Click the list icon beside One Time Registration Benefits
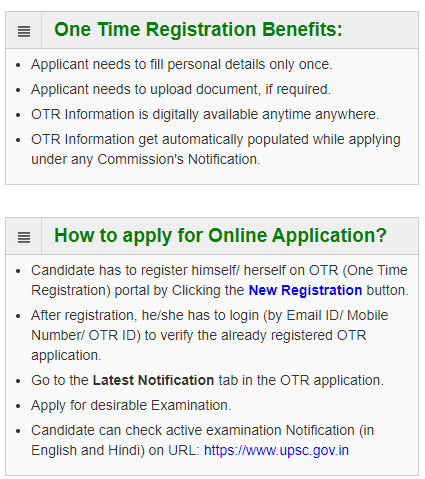425x479 pixels. pos(24,31)
